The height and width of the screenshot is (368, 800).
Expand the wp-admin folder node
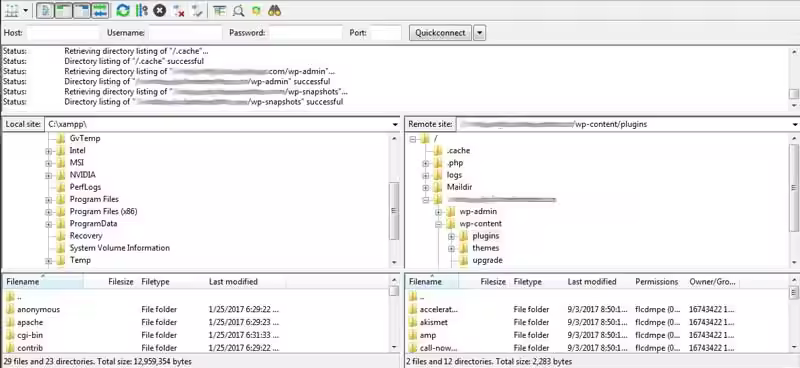click(438, 212)
